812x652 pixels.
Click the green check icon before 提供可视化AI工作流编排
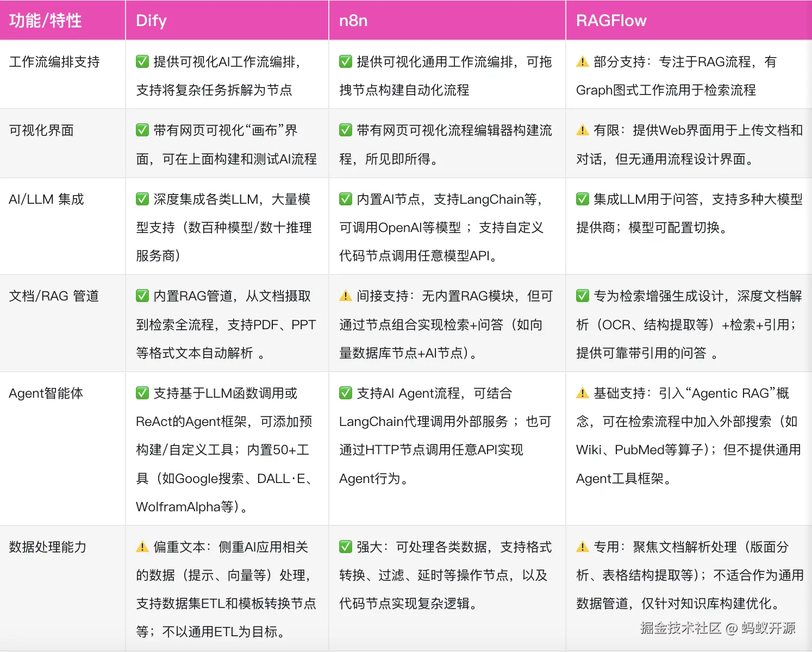click(142, 61)
